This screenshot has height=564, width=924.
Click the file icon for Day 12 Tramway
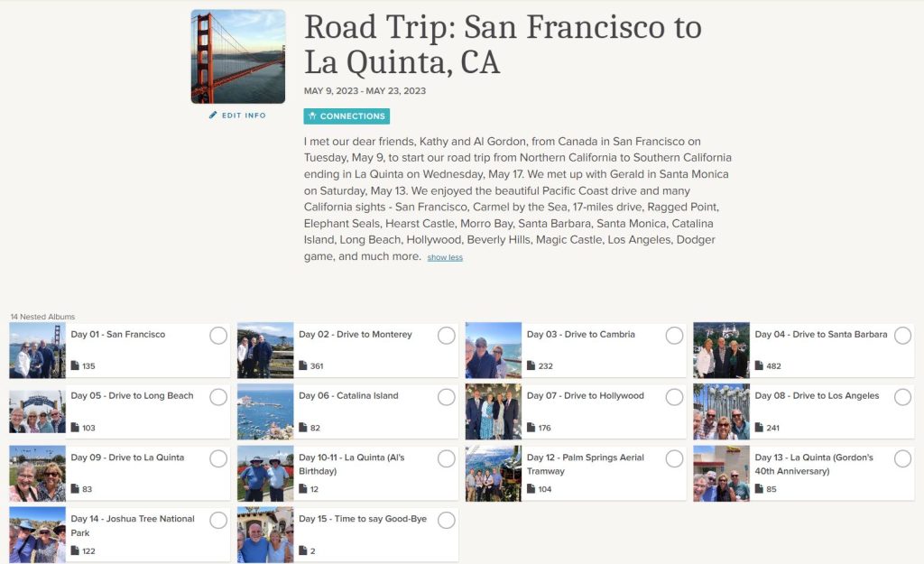(x=531, y=488)
